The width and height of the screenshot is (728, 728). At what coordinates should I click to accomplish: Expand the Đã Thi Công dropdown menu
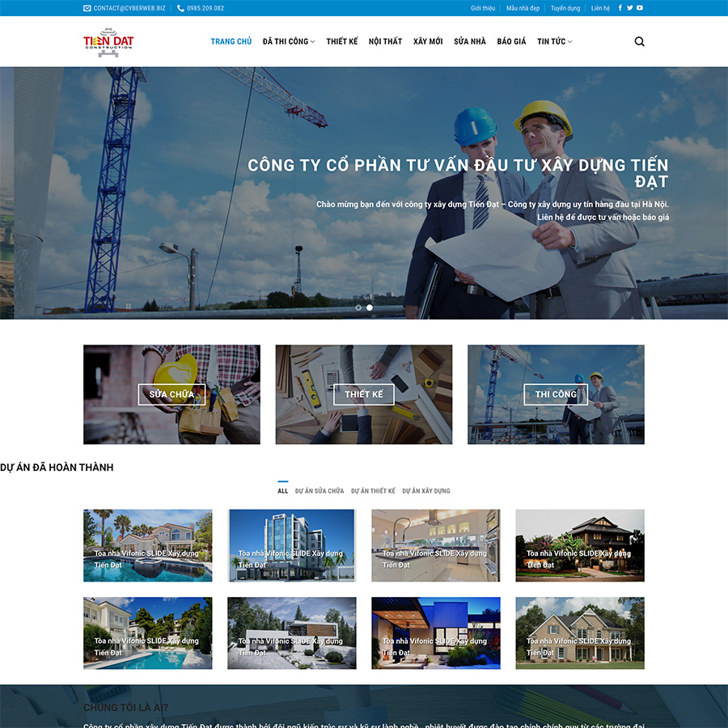tap(289, 42)
